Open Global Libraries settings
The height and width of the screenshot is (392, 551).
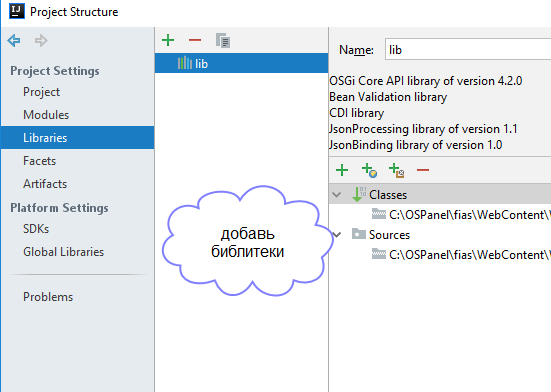click(64, 252)
